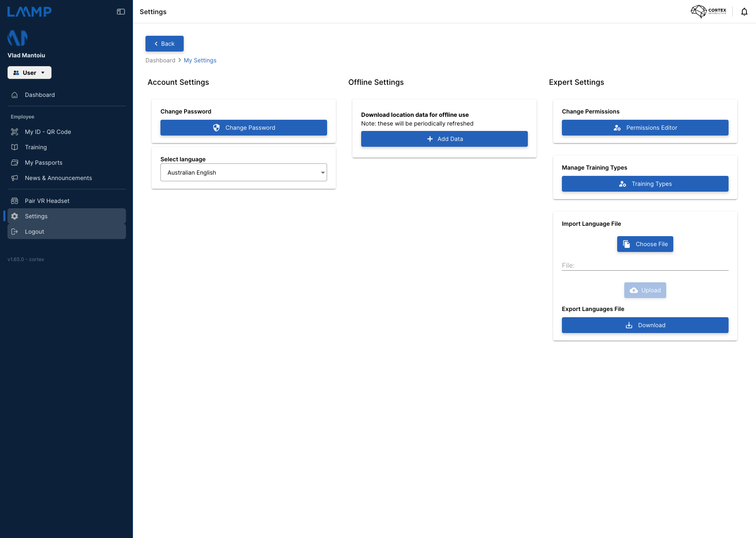756x538 pixels.
Task: Click the Upload button
Action: pyautogui.click(x=645, y=290)
